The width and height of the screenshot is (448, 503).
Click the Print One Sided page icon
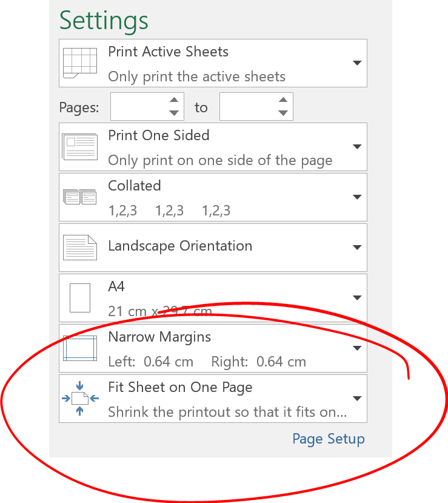point(80,147)
